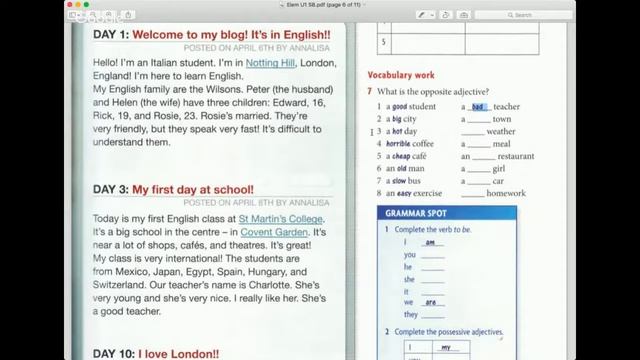Open the St Martin's College link
640x360 pixels.
coord(281,219)
